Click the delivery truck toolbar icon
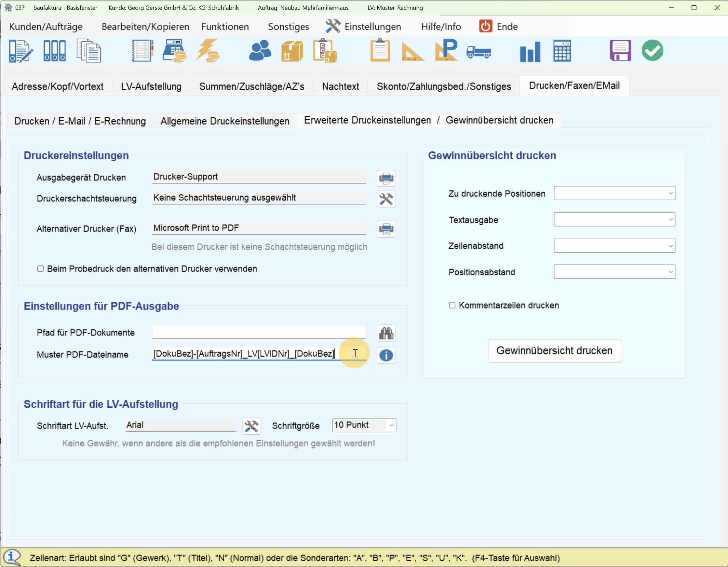The image size is (728, 567). click(x=479, y=51)
